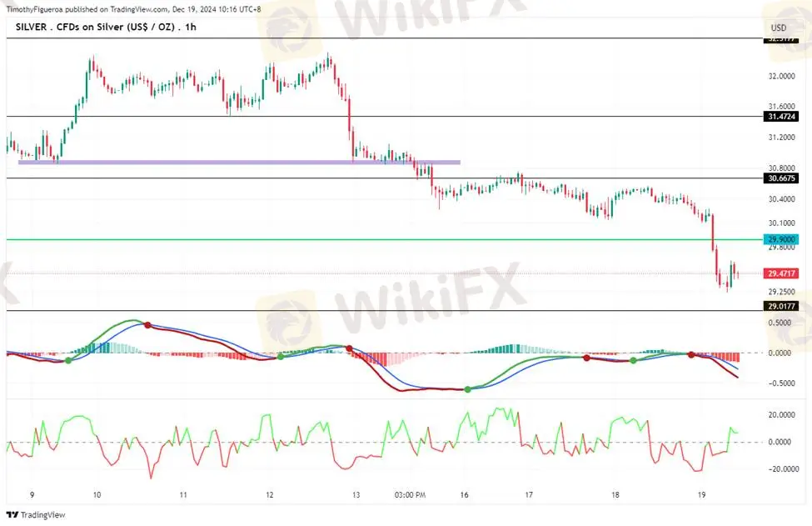Click the 30.6675 price level label
Screen dimensions: 812x526
(x=781, y=178)
